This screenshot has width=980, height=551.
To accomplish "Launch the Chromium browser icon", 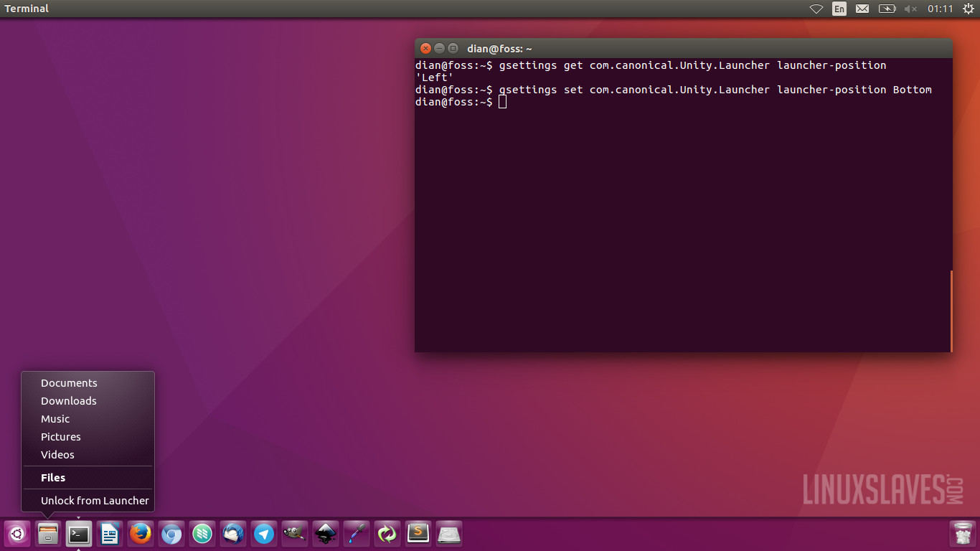I will pos(171,534).
